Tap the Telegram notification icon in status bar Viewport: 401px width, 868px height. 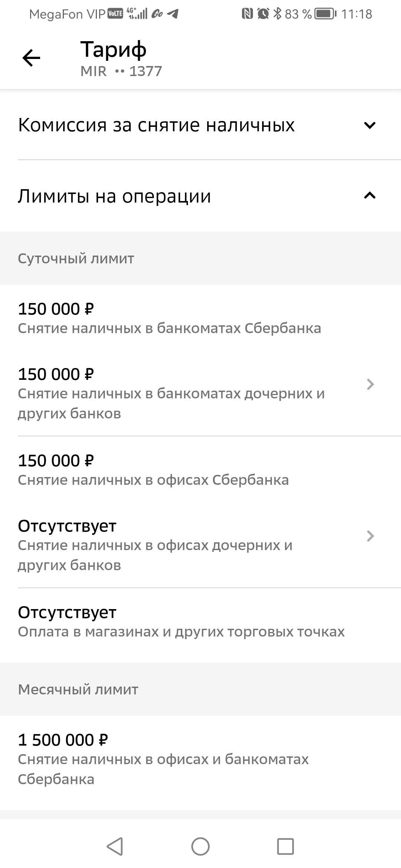tap(173, 14)
